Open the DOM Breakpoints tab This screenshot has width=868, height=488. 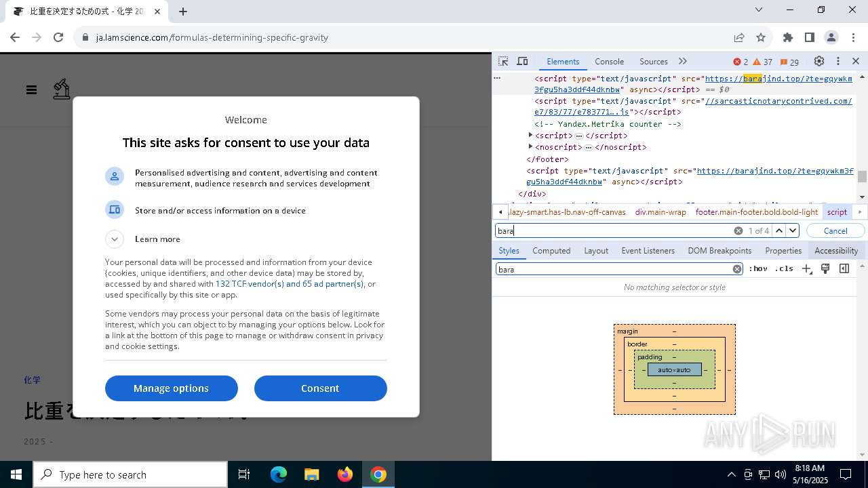(719, 250)
